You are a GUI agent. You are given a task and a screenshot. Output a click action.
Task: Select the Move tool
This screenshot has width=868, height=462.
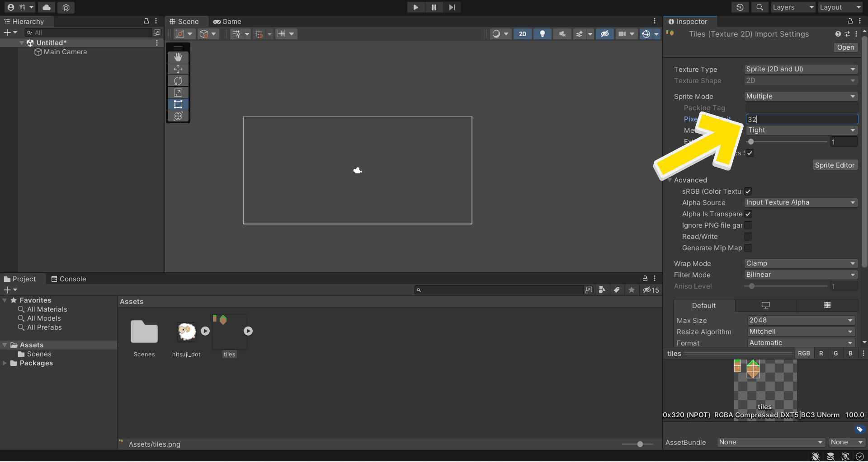click(178, 69)
